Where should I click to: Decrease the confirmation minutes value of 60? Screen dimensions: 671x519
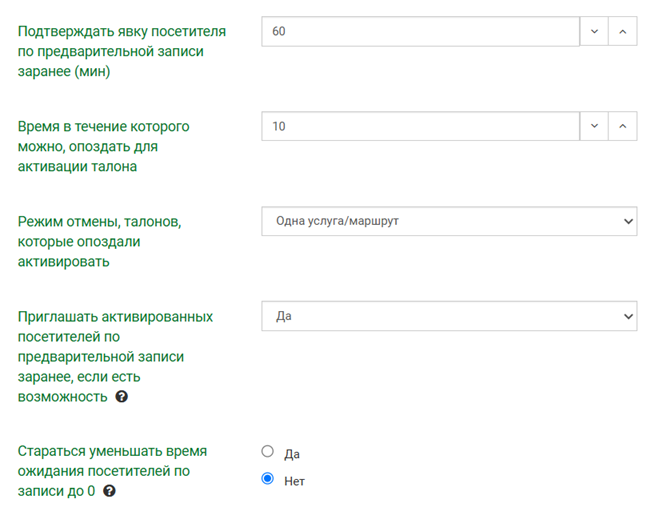(594, 31)
